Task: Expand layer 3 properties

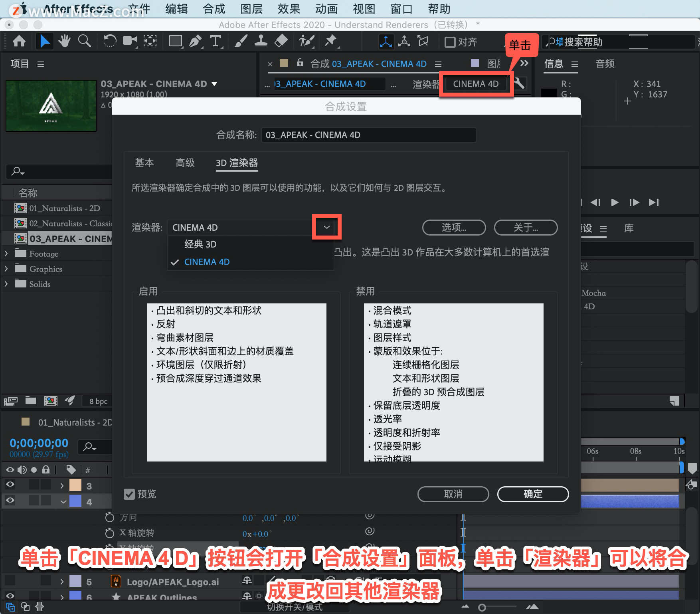Action: [62, 485]
